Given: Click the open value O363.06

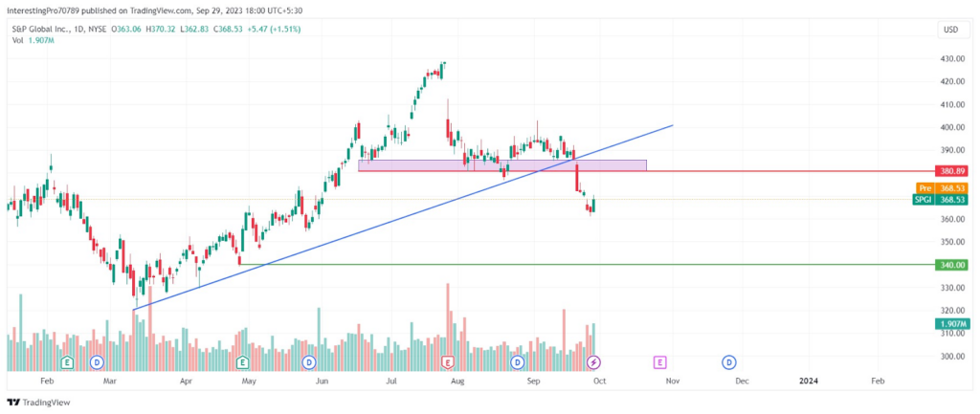Looking at the screenshot, I should tap(128, 30).
